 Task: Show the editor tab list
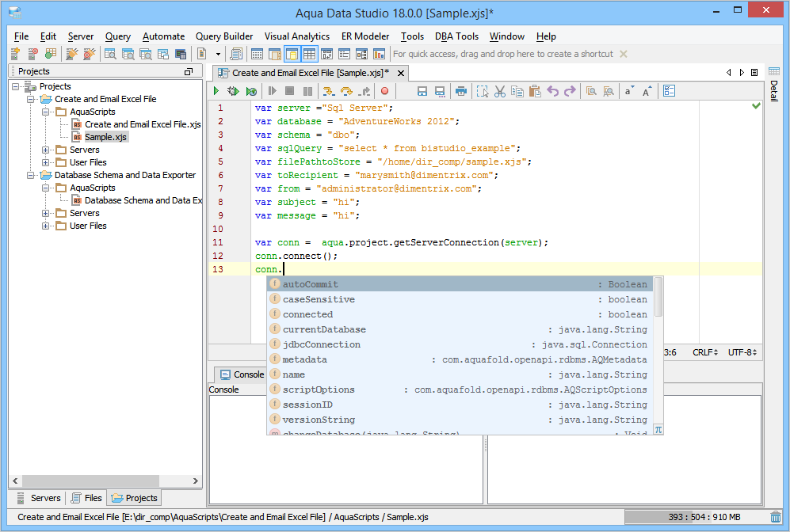754,73
